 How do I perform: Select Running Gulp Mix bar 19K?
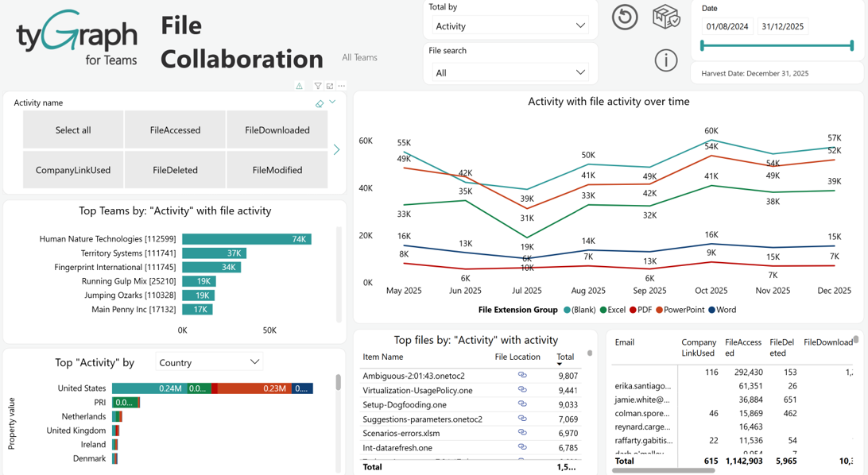pyautogui.click(x=199, y=281)
